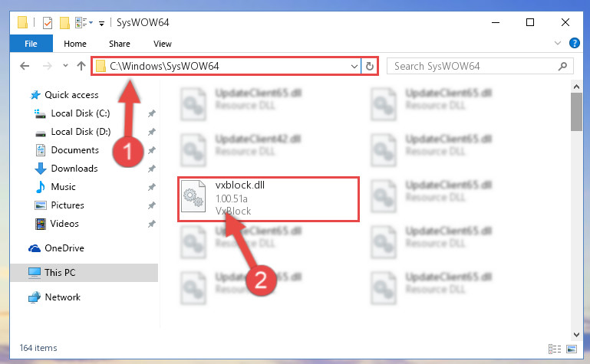The width and height of the screenshot is (590, 364).
Task: Switch to large icons view
Action: (571, 349)
